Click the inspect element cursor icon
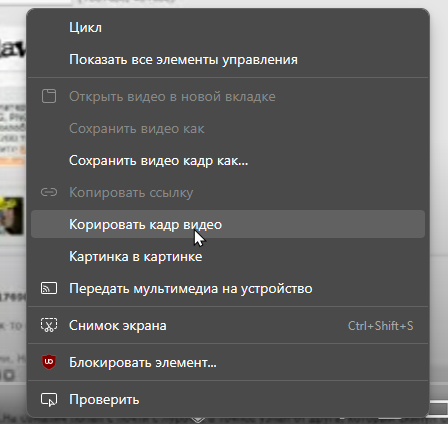The image size is (448, 424). tap(49, 399)
